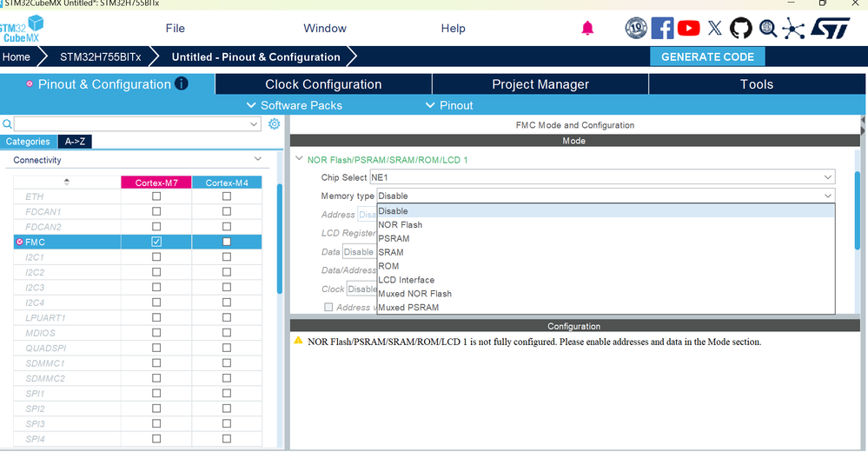Open the peripheral search combo box arrow
Screen dimensions: 868x452
tap(254, 124)
